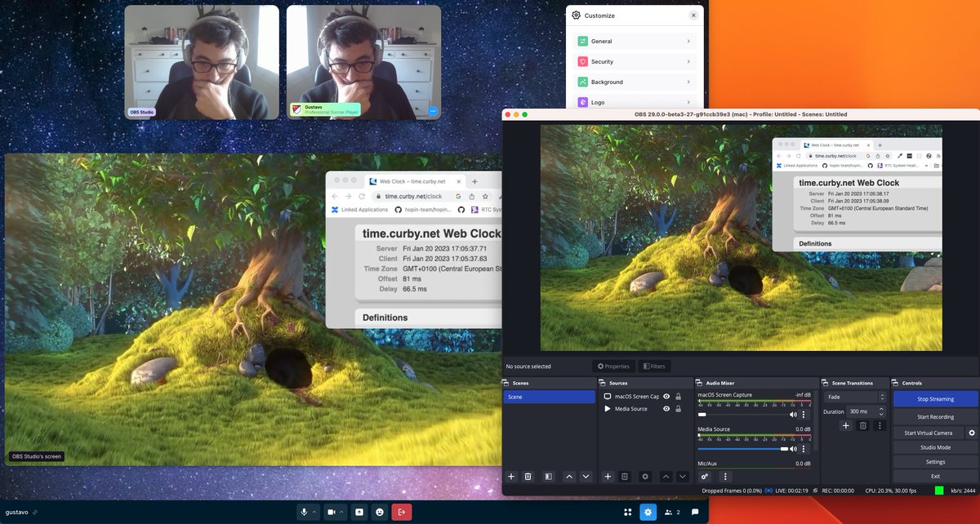Open transition properties three-dot menu
The width and height of the screenshot is (980, 524).
(880, 425)
